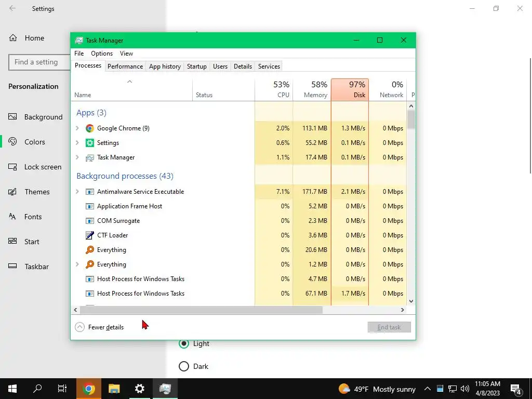
Task: Open the Windows Start menu
Action: coord(12,389)
